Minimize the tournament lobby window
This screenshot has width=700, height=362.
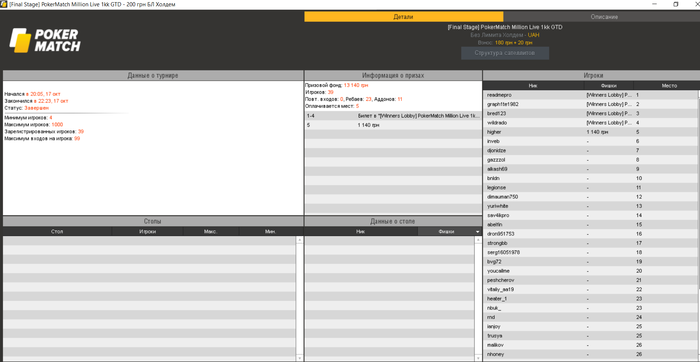click(654, 4)
